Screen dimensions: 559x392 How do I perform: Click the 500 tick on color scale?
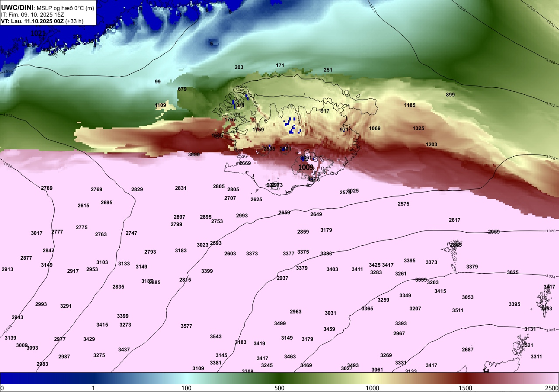pos(279,388)
